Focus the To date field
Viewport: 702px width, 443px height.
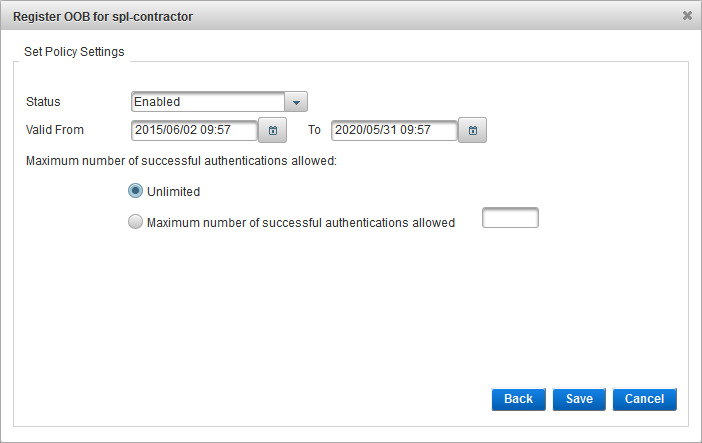coord(394,130)
